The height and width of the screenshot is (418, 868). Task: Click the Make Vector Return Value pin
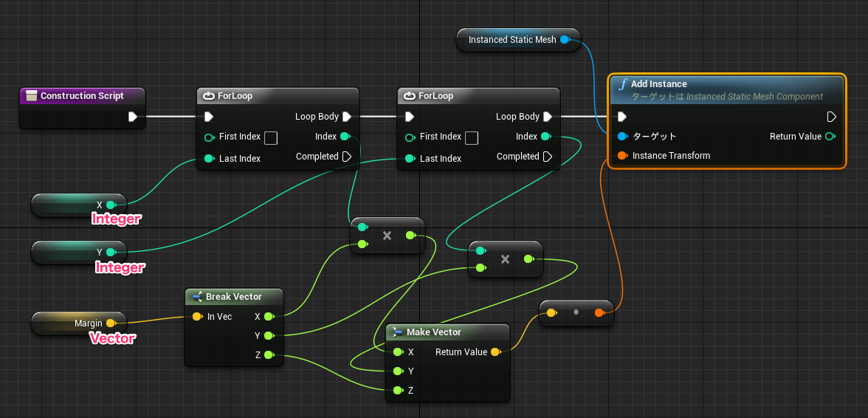pos(495,352)
